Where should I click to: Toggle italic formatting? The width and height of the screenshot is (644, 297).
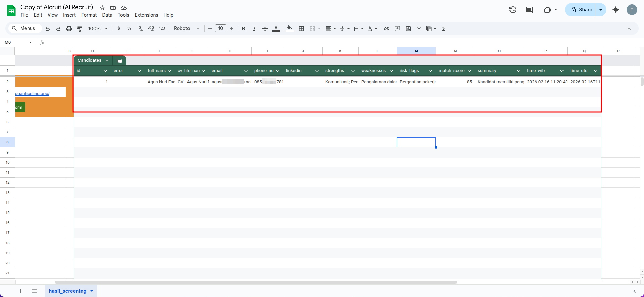254,29
